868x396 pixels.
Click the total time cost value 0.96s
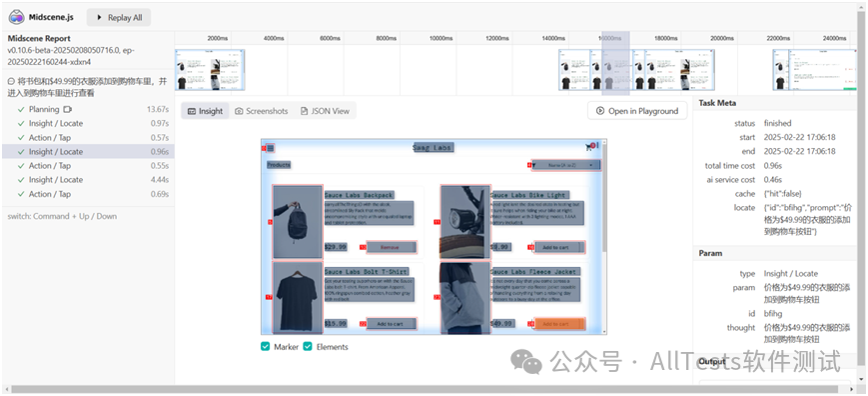773,166
